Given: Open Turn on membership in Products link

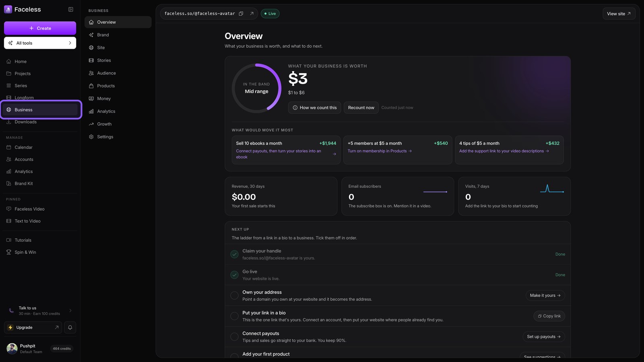Looking at the screenshot, I should [x=380, y=151].
